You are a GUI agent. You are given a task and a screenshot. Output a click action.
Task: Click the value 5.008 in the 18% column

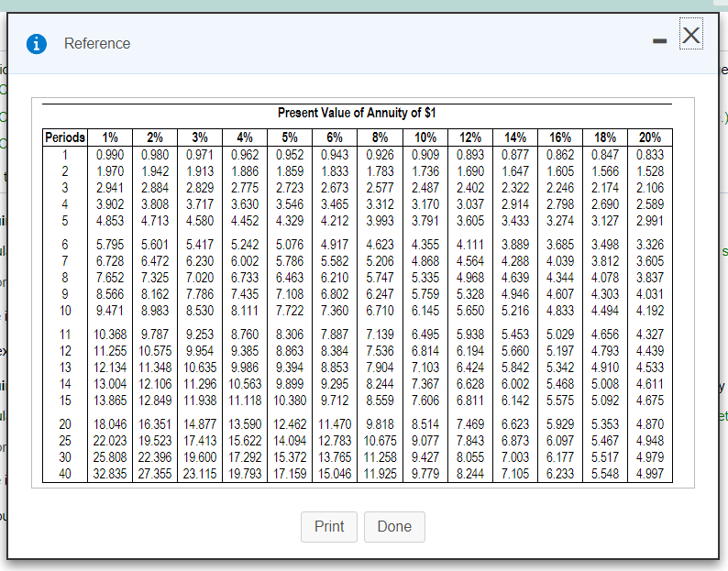coord(605,384)
